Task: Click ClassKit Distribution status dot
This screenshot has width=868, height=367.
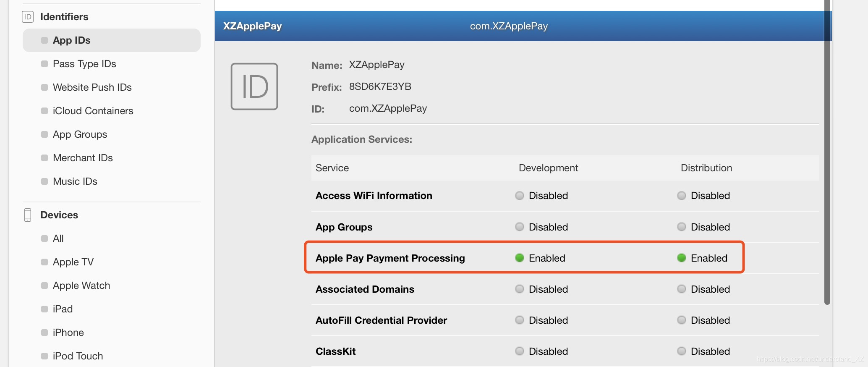Action: pos(682,351)
